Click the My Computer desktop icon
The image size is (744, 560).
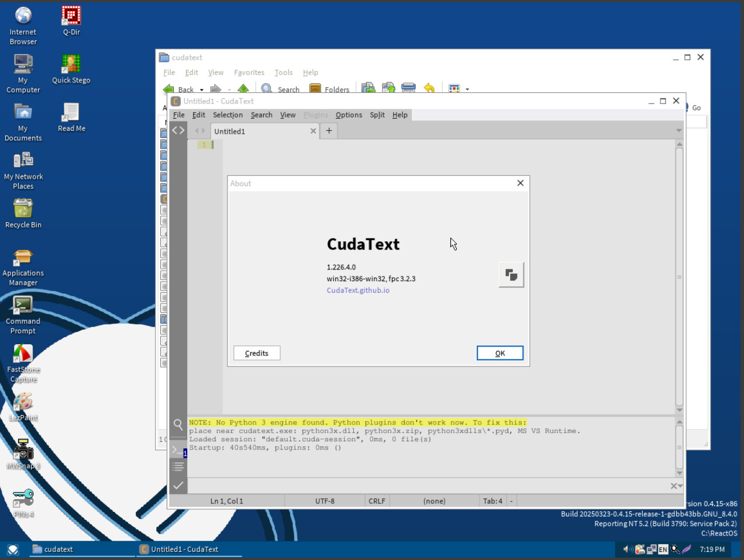(x=23, y=74)
